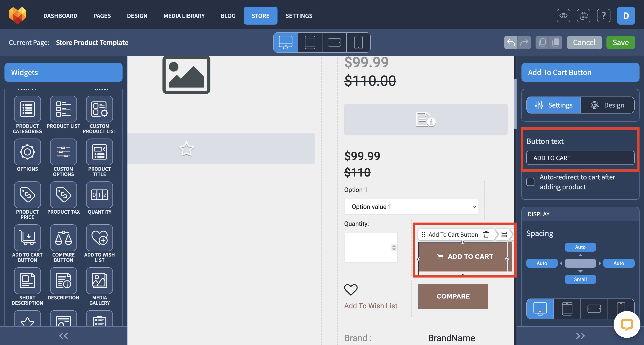Select the Compare Button widget
Viewport: 644px width, 345px height.
[63, 238]
